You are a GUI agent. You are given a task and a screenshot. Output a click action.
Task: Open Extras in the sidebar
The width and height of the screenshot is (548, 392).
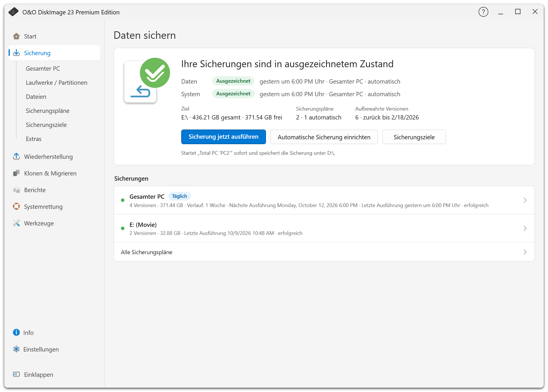(x=34, y=139)
